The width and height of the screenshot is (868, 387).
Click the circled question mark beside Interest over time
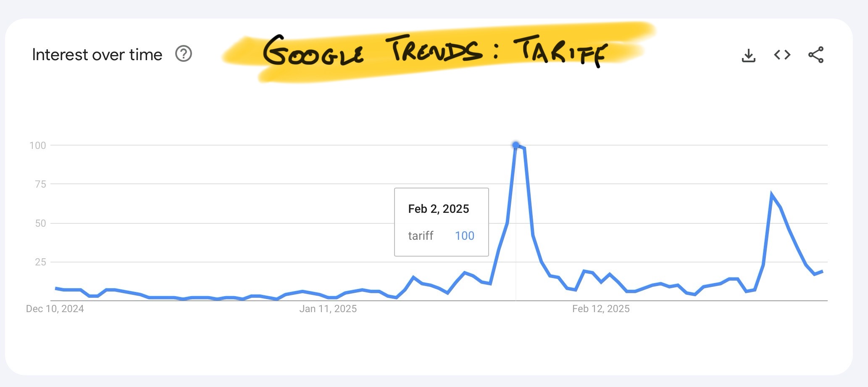[x=184, y=54]
